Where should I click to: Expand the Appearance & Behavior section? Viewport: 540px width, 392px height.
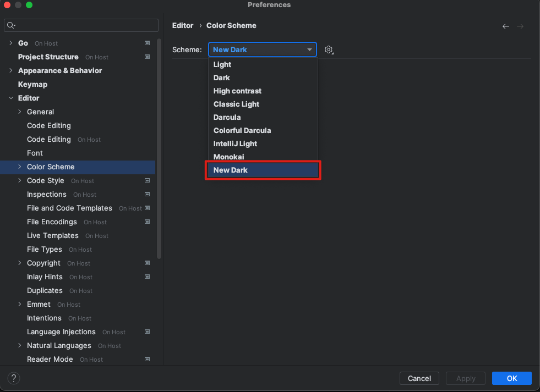[10, 70]
